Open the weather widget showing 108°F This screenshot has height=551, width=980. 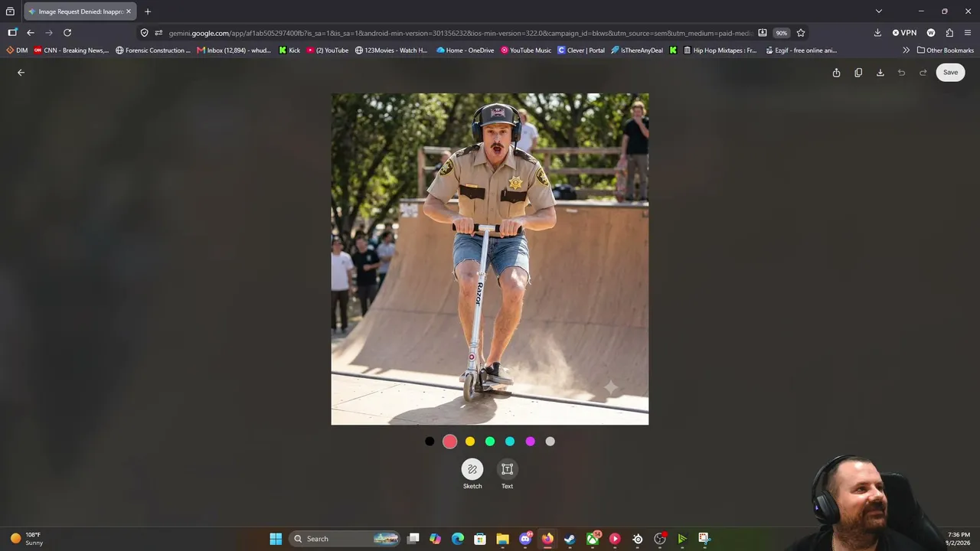(x=27, y=539)
